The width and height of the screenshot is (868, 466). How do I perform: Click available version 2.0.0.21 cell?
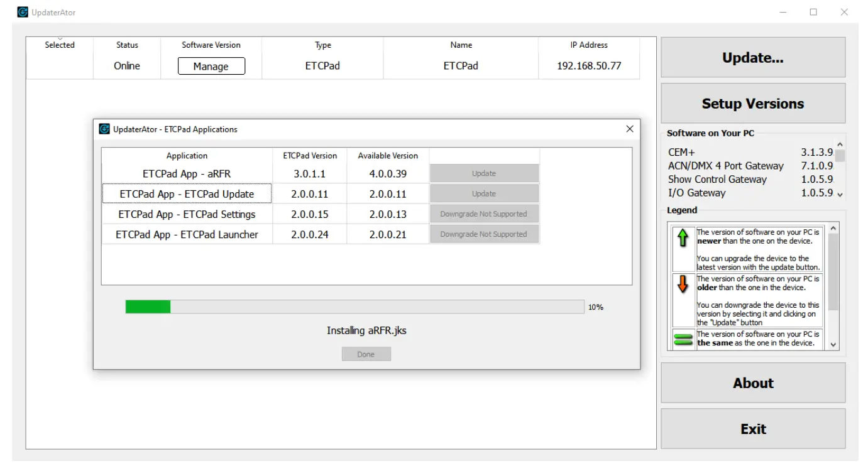coord(388,234)
